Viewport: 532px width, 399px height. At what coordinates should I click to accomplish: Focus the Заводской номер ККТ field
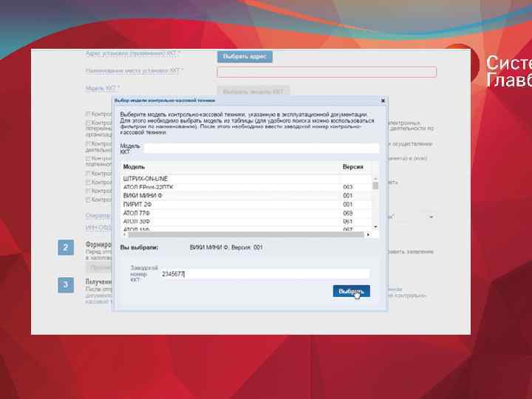pyautogui.click(x=265, y=274)
